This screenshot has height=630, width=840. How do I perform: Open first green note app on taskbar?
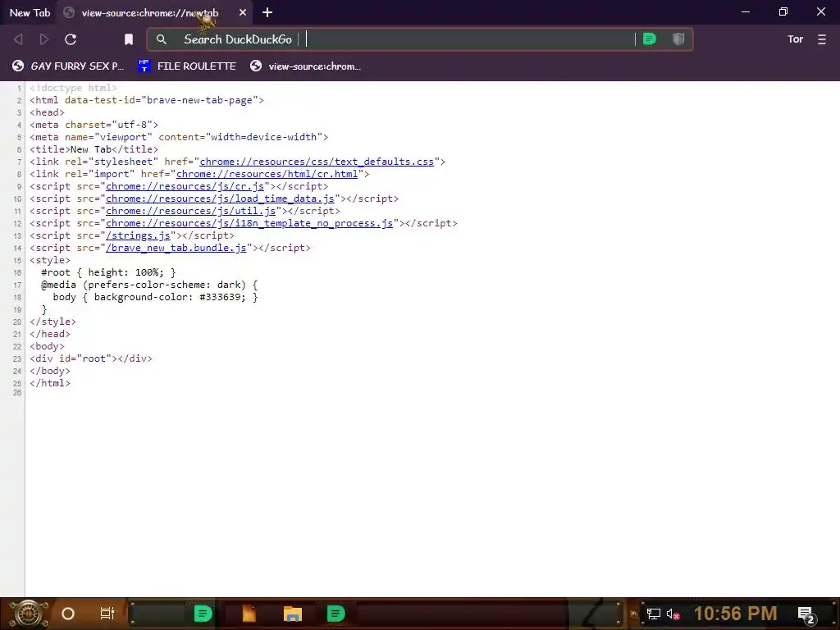(x=203, y=614)
